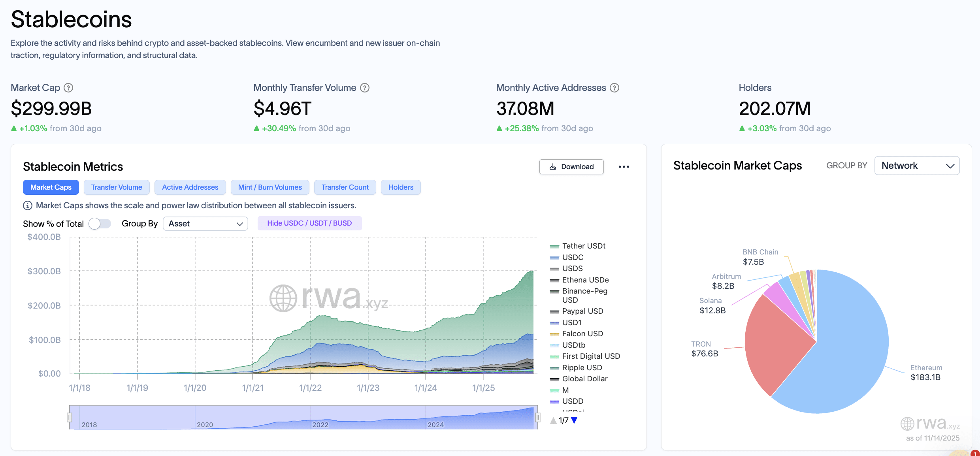Hide the USDC series in legend
980x456 pixels.
[x=572, y=257]
